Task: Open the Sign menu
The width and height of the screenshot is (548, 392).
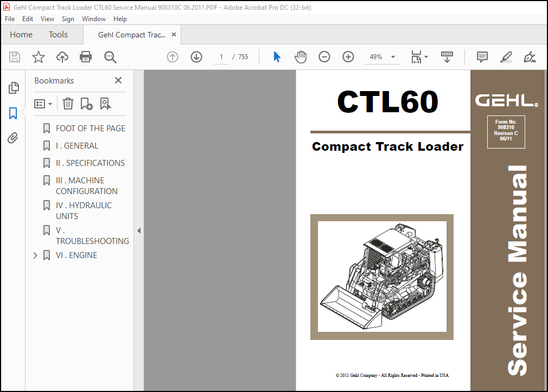Action: tap(68, 19)
